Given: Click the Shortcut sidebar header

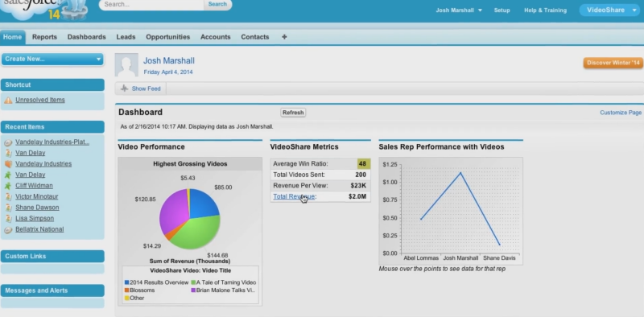Looking at the screenshot, I should [52, 85].
